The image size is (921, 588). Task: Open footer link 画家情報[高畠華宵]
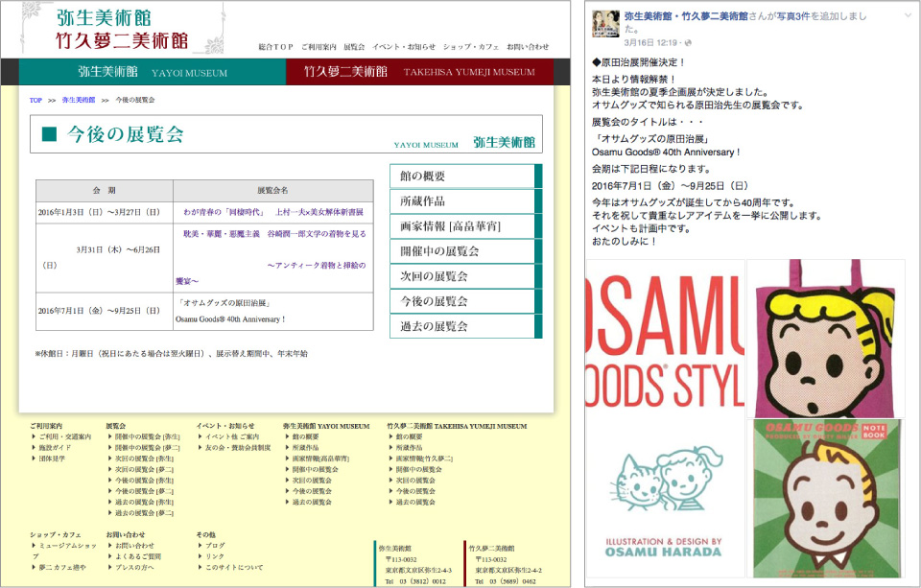tap(320, 459)
